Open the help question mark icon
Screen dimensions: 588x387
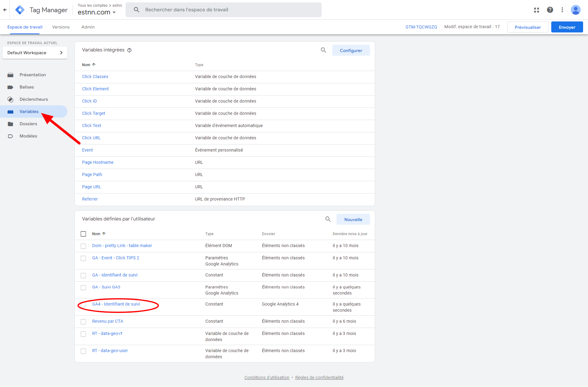click(550, 10)
